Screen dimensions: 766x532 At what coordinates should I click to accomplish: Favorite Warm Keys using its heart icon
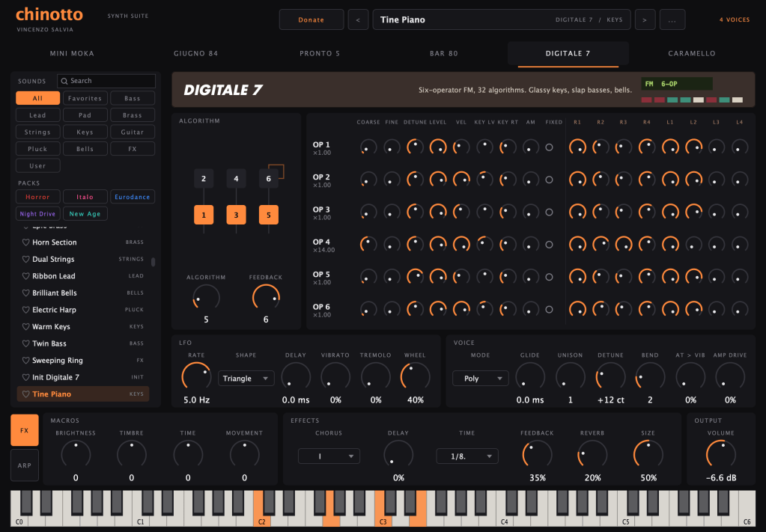pos(26,326)
